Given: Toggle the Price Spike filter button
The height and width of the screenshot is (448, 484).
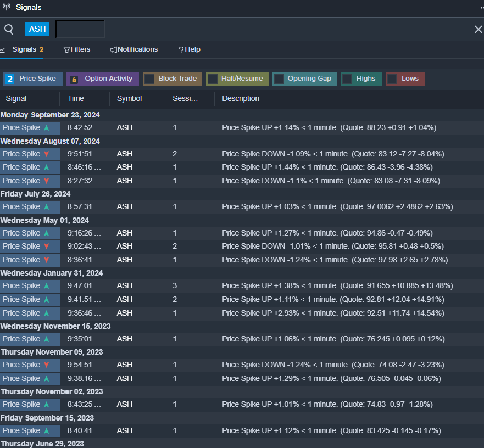Looking at the screenshot, I should [33, 79].
